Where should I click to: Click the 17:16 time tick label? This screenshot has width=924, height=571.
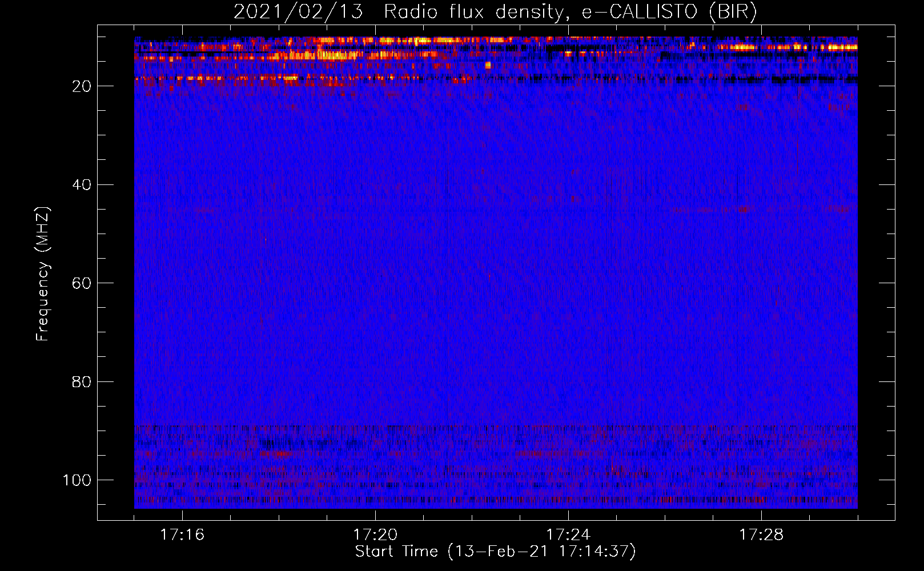pyautogui.click(x=182, y=535)
